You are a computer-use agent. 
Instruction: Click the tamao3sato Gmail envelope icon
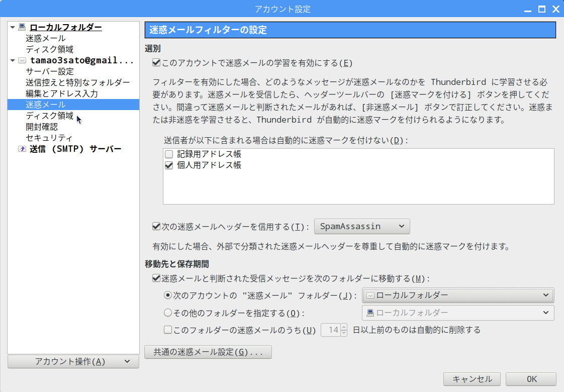[x=22, y=60]
